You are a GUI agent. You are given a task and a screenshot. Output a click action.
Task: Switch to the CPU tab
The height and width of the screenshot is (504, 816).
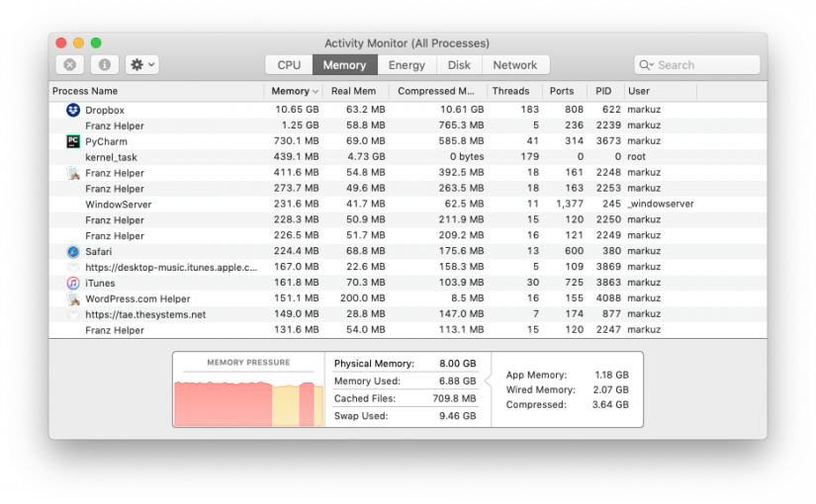pos(289,65)
